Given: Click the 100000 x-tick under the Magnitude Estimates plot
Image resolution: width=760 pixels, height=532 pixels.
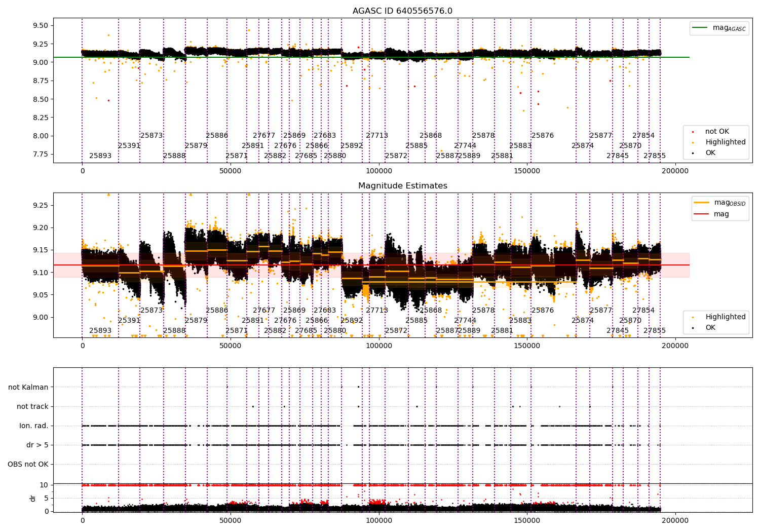Looking at the screenshot, I should tap(379, 346).
